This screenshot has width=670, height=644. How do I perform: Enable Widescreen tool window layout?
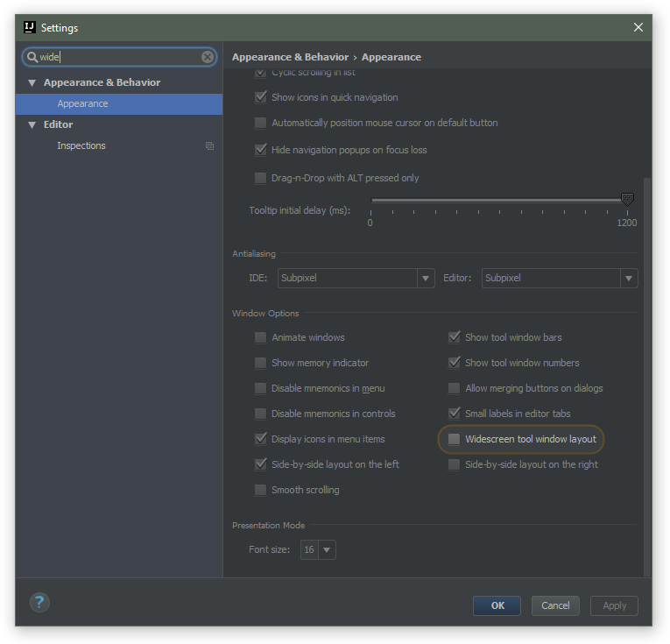[x=454, y=439]
